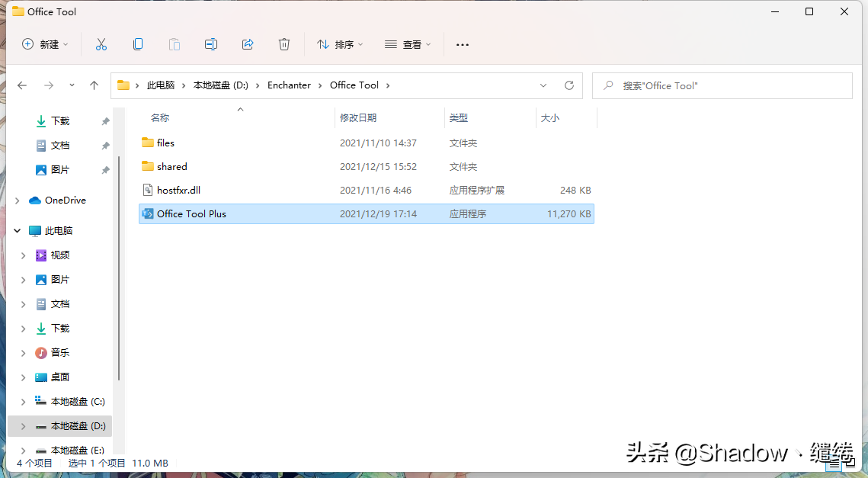The image size is (868, 478).
Task: Click the navigation pane scrollbar
Action: point(118,268)
